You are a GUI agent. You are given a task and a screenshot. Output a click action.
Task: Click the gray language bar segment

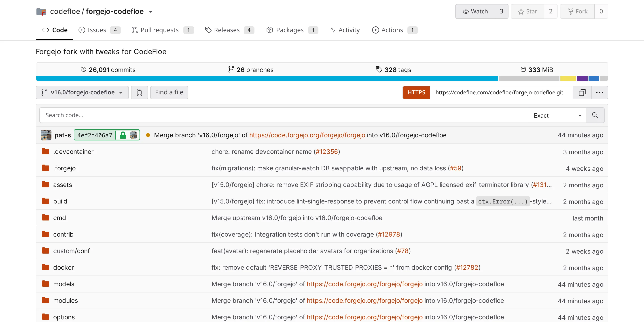[x=529, y=78]
